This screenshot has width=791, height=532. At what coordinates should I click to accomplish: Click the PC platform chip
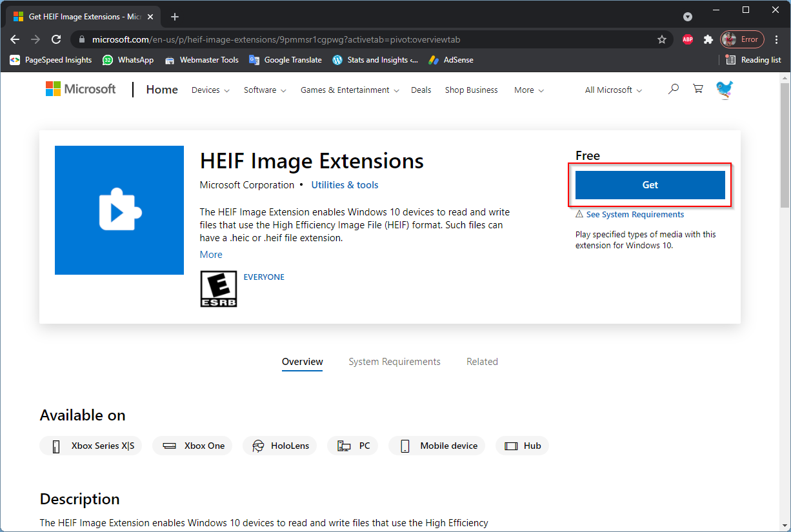click(353, 446)
